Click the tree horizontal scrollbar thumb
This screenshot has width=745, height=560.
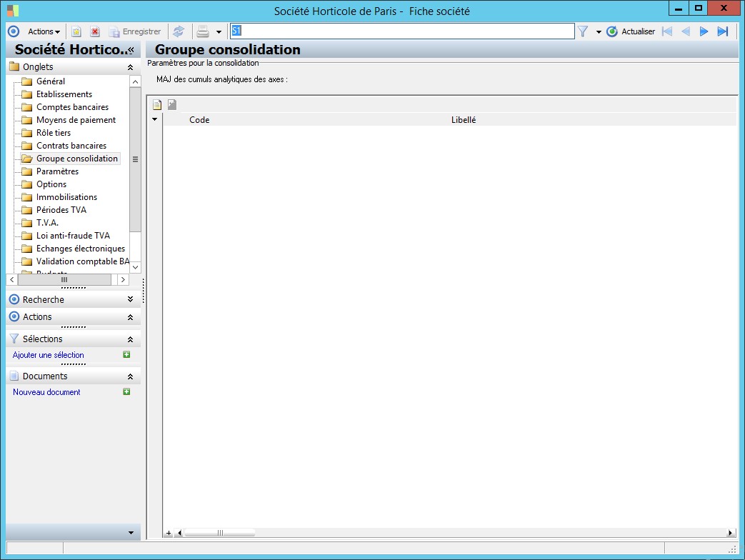click(64, 280)
